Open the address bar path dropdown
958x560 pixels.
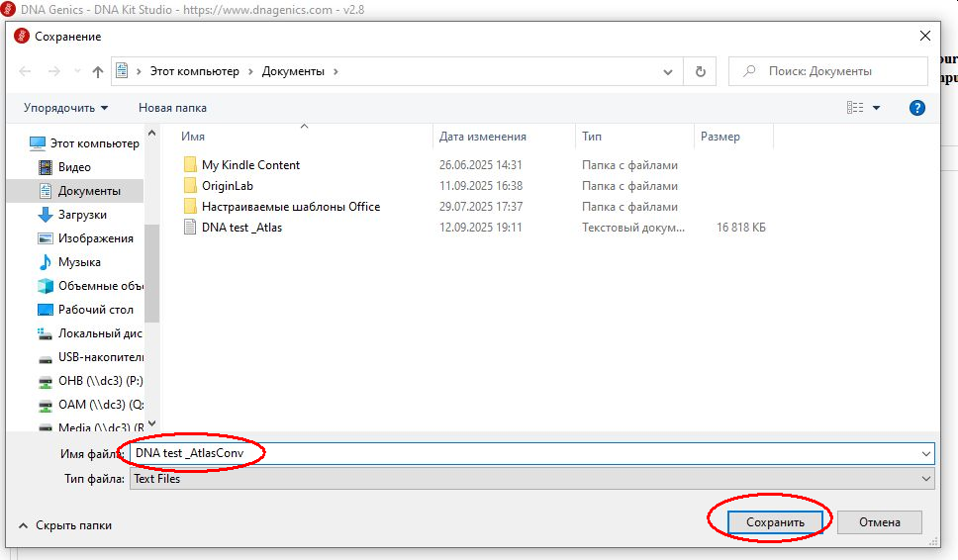pos(670,71)
